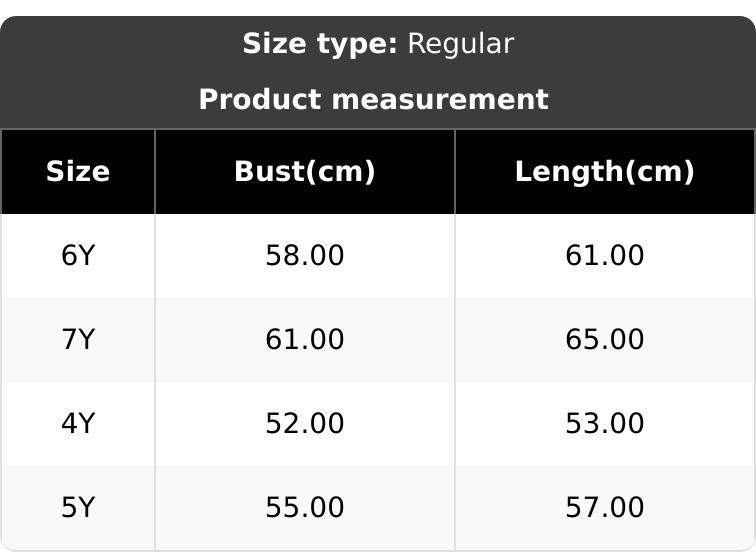Click the "Regular" size type value
Image resolution: width=756 pixels, height=552 pixels.
coord(461,44)
